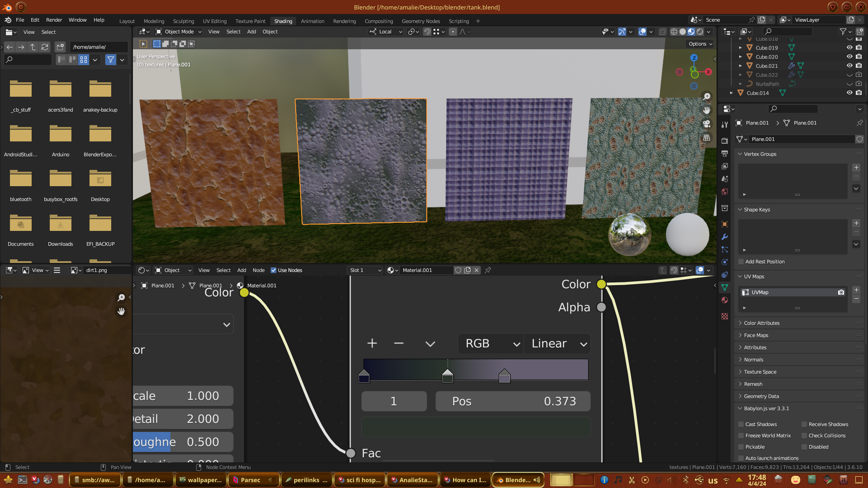This screenshot has width=868, height=488.
Task: Click the viewport zoom magnifier icon
Action: (707, 96)
